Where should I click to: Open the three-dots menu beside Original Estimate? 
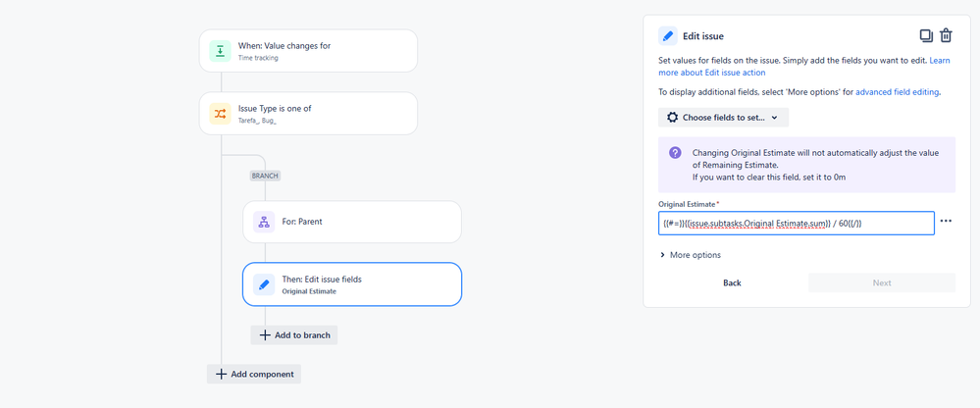click(946, 222)
